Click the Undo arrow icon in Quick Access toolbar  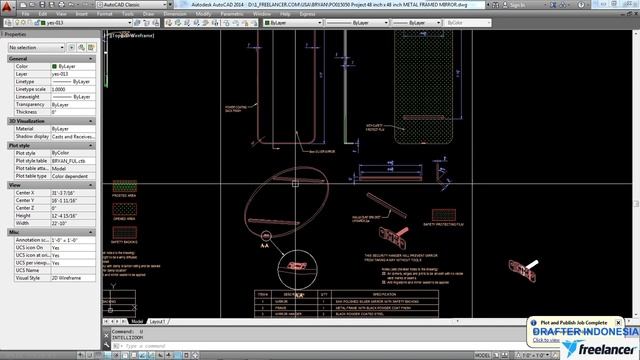[x=71, y=4]
